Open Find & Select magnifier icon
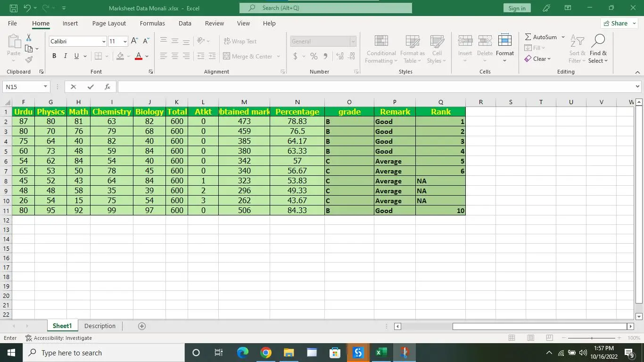Viewport: 644px width, 362px height. click(598, 41)
